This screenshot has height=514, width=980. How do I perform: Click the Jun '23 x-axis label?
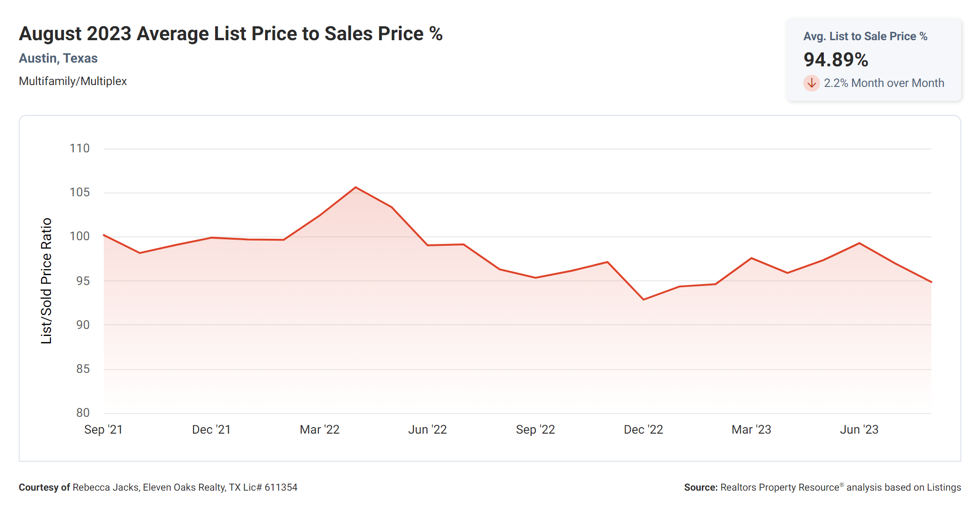tap(859, 429)
